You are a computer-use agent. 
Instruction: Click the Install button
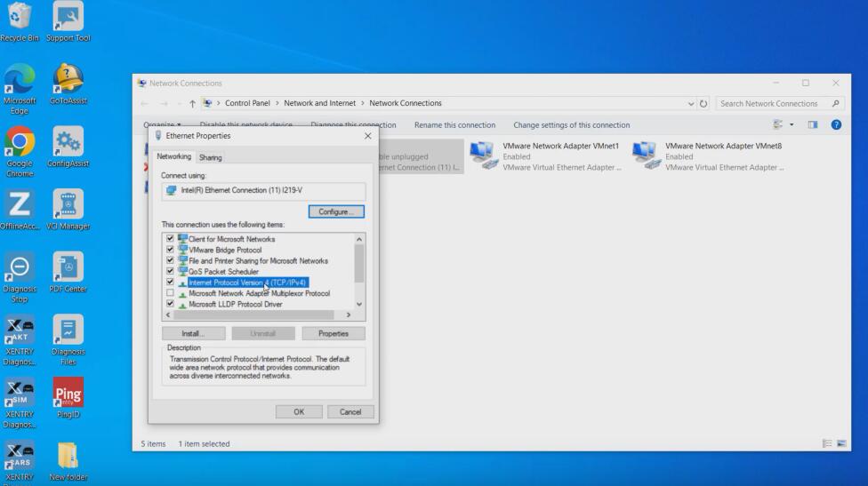(193, 333)
